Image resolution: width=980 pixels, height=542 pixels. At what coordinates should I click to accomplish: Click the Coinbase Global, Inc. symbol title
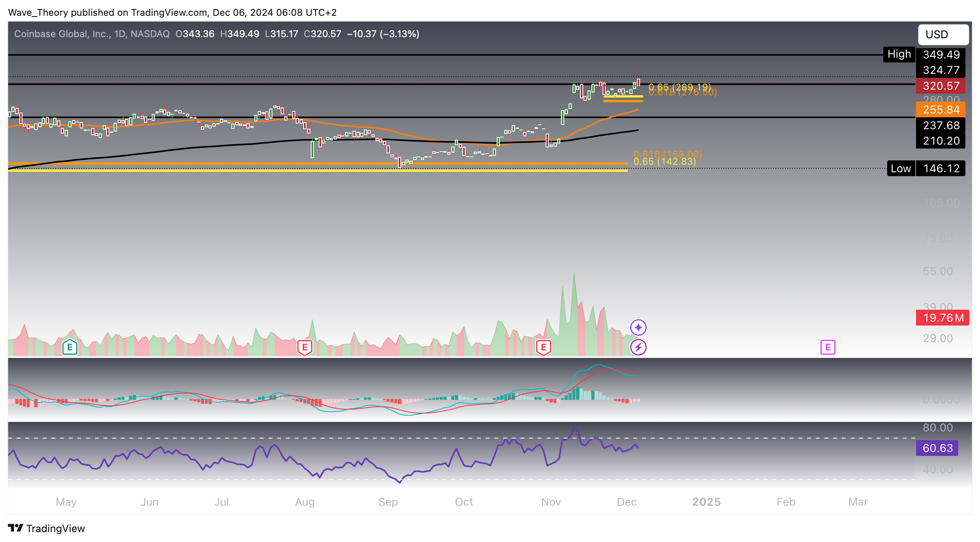[92, 34]
